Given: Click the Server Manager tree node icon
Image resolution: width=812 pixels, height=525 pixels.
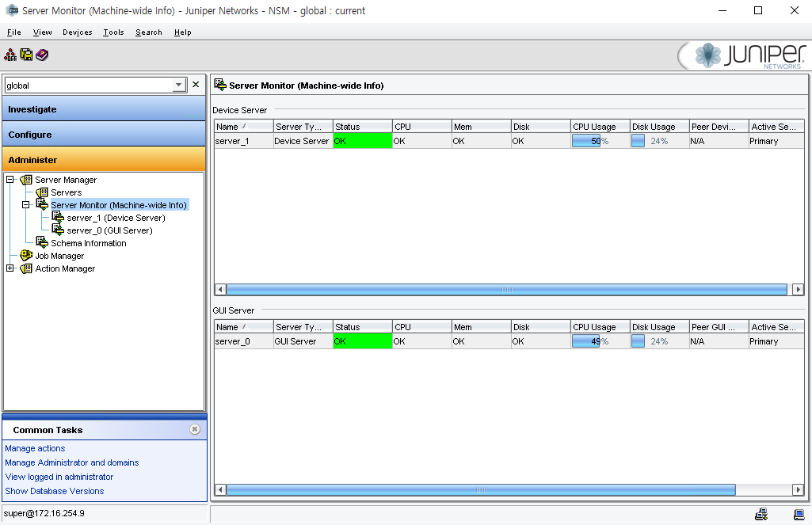Looking at the screenshot, I should tap(26, 180).
